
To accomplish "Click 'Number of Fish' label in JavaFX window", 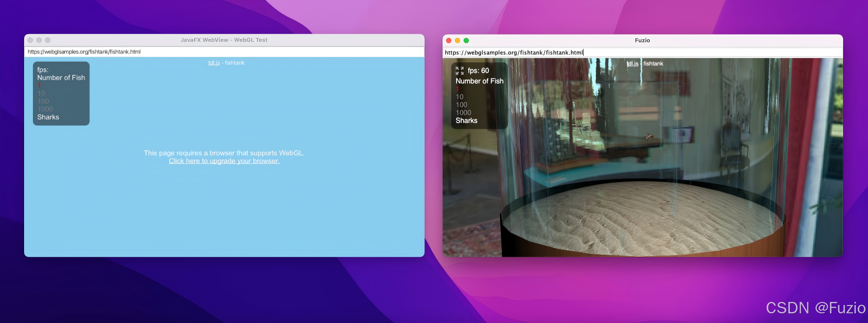I will point(61,78).
